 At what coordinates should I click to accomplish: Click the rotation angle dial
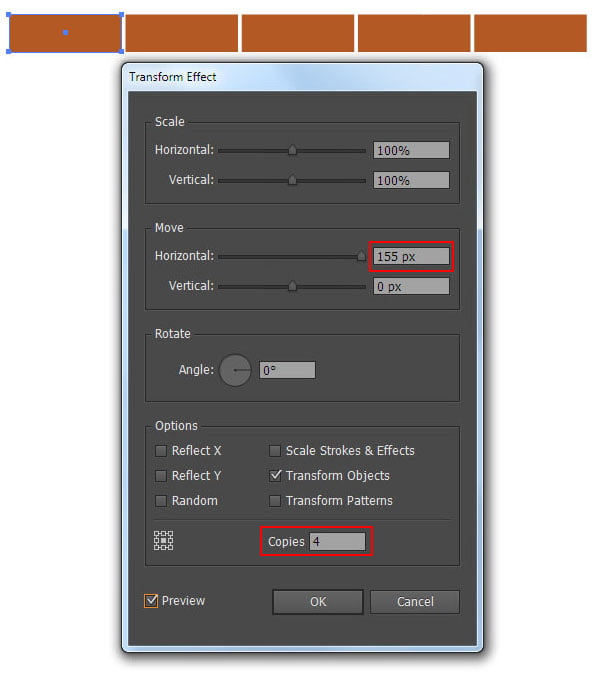click(x=235, y=370)
